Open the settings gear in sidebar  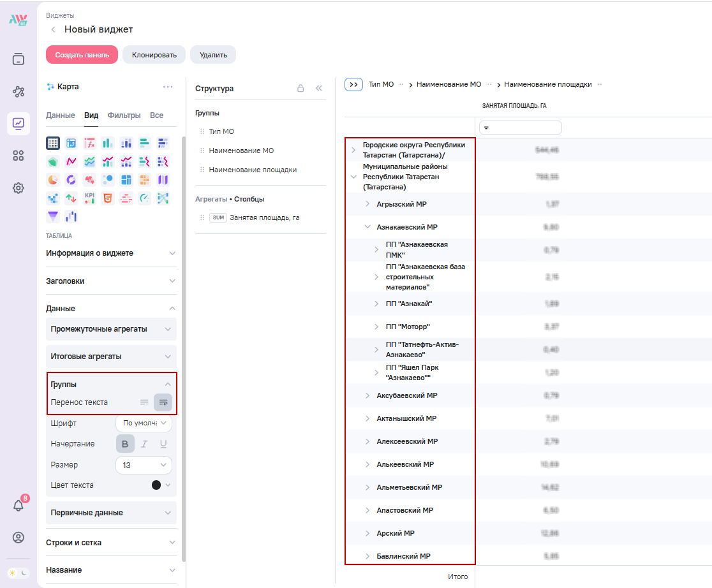(18, 188)
